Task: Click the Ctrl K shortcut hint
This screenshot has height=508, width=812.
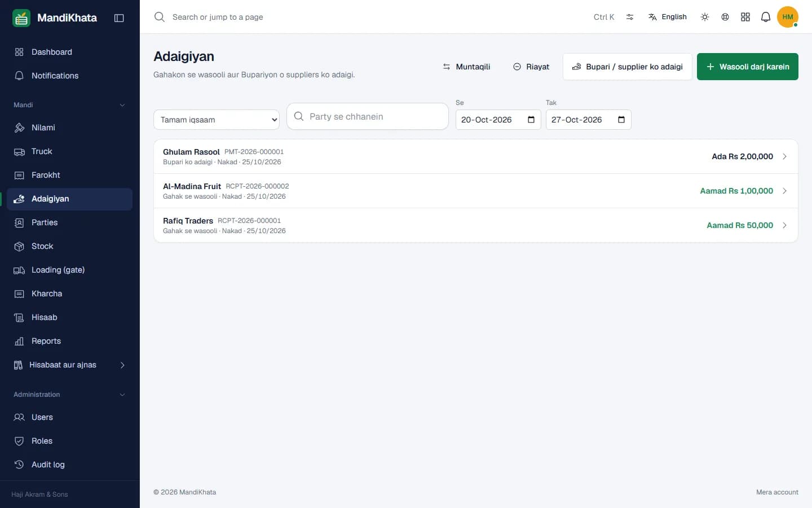Action: point(604,17)
